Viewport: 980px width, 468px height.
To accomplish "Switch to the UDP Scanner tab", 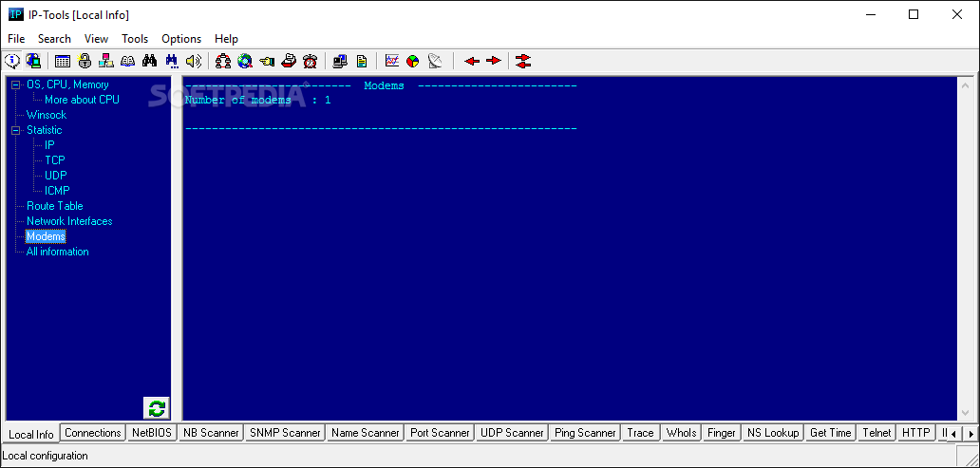I will 512,432.
